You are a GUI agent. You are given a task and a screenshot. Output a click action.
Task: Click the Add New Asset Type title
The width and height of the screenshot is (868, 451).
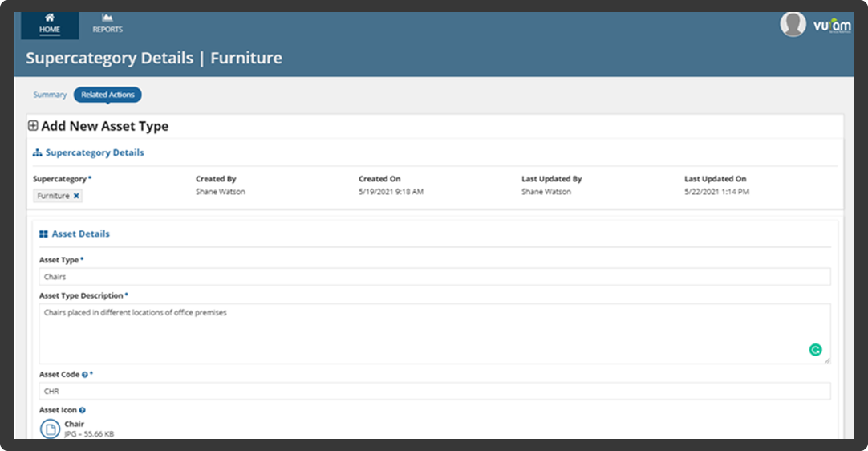tap(104, 126)
